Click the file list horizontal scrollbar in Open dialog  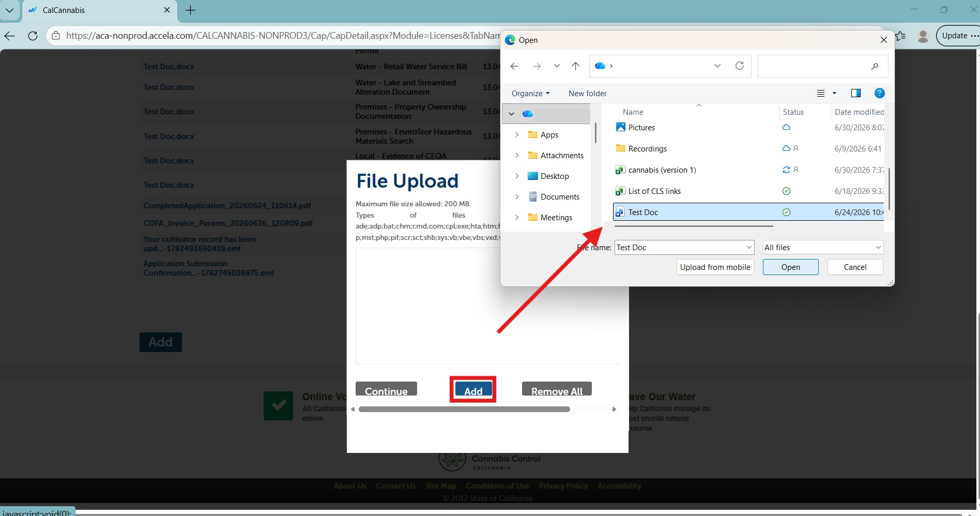[694, 226]
